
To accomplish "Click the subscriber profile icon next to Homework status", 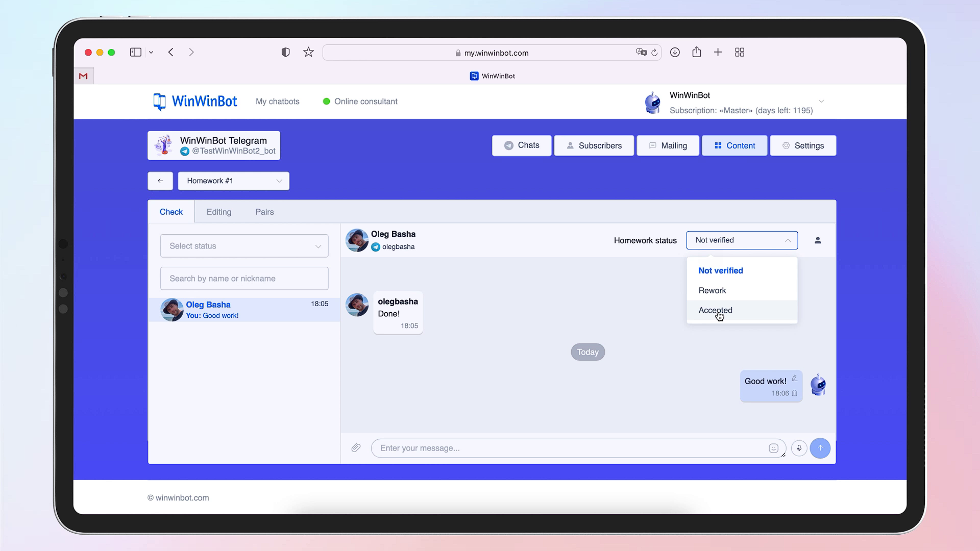I will pyautogui.click(x=818, y=240).
